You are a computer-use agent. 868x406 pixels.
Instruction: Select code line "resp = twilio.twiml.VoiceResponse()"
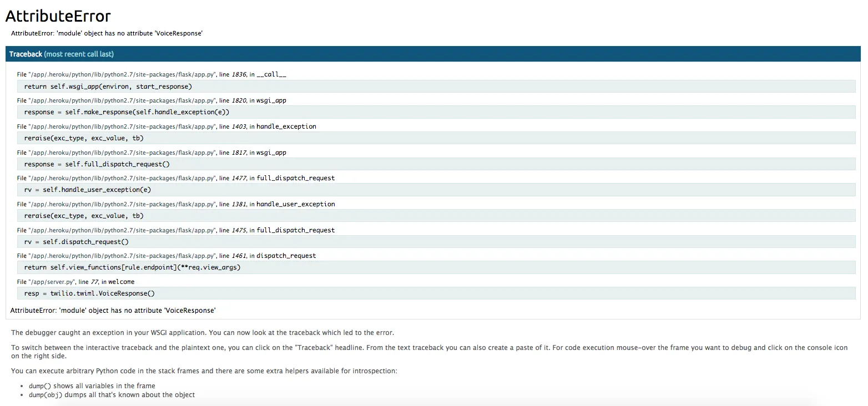[436, 293]
